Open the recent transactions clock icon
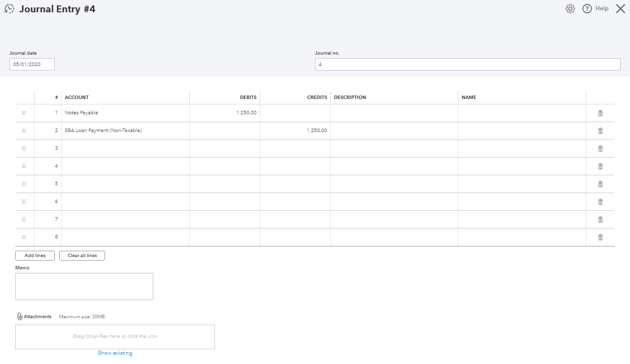630x364 pixels. (9, 9)
